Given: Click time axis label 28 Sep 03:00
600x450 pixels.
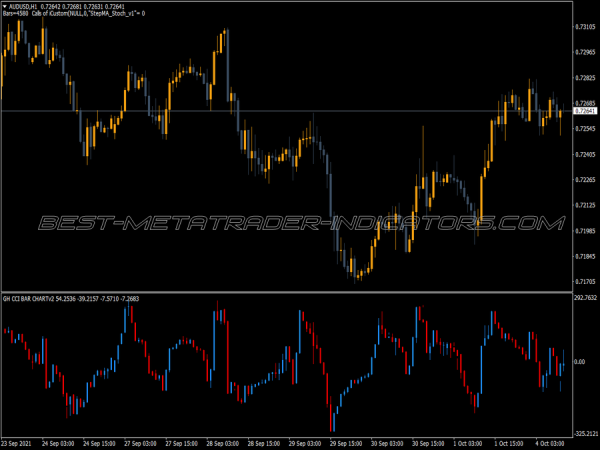Looking at the screenshot, I should pos(223,443).
